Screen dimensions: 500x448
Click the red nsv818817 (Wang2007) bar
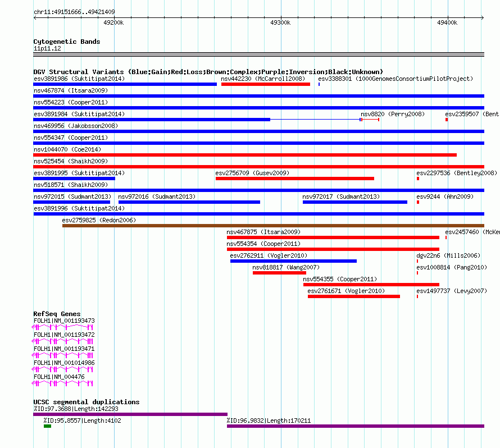coord(279,273)
